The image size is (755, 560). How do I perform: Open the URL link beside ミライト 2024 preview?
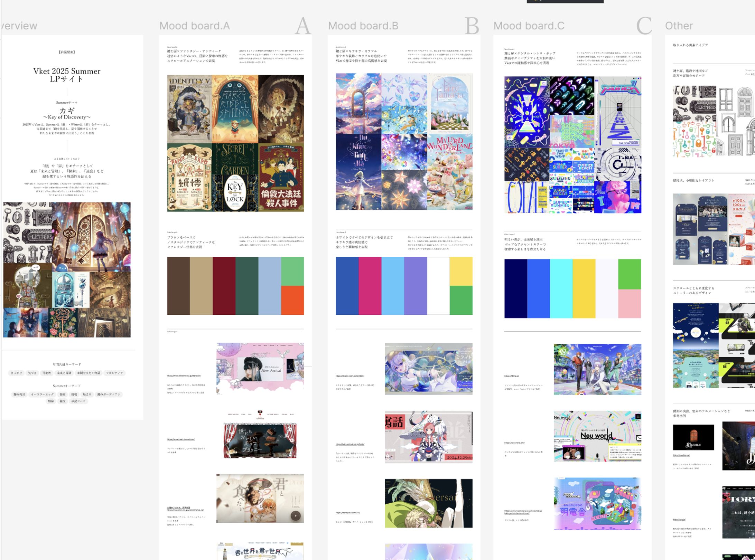coord(349,376)
